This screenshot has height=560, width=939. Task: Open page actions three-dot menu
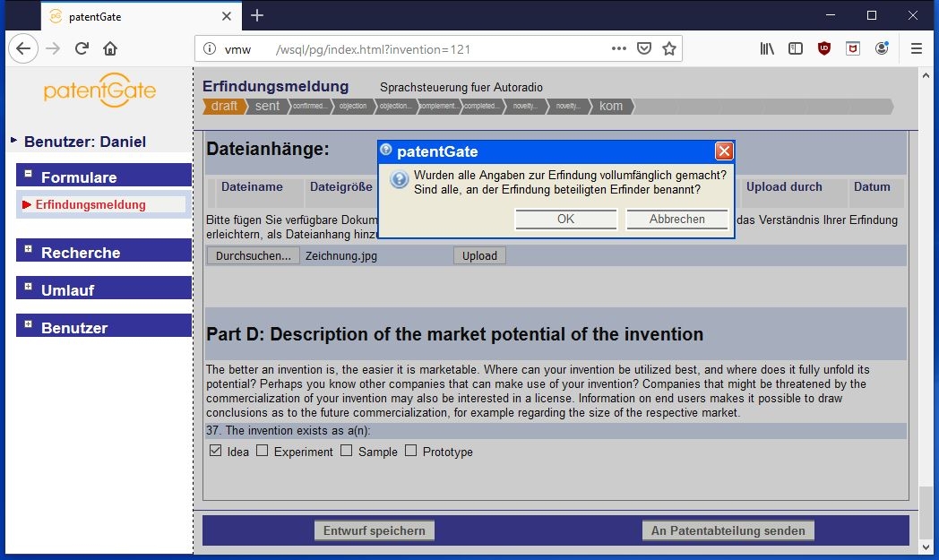[619, 48]
